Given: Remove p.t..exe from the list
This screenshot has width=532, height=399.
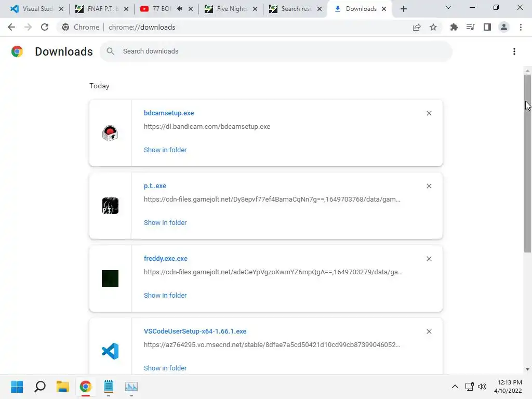Looking at the screenshot, I should 429,186.
